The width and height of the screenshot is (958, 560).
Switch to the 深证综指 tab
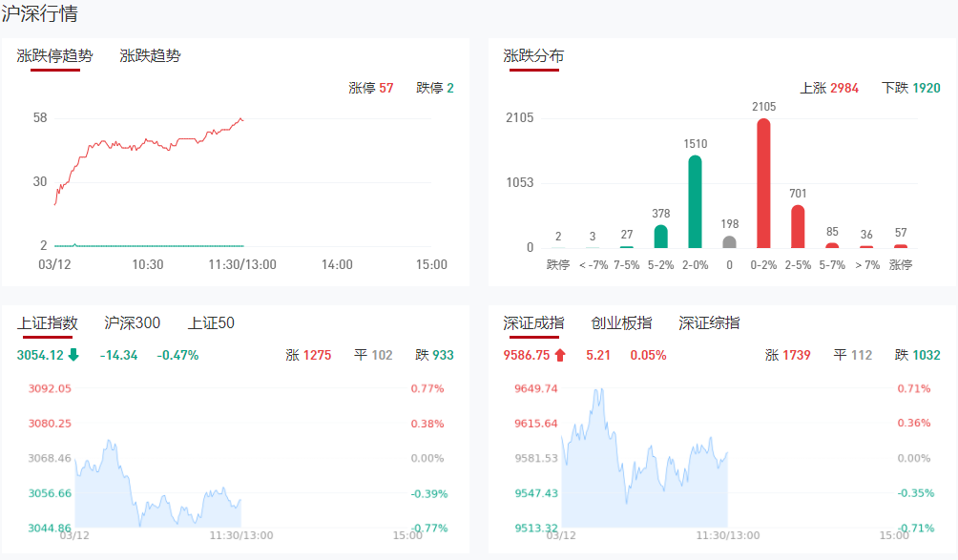[x=709, y=323]
